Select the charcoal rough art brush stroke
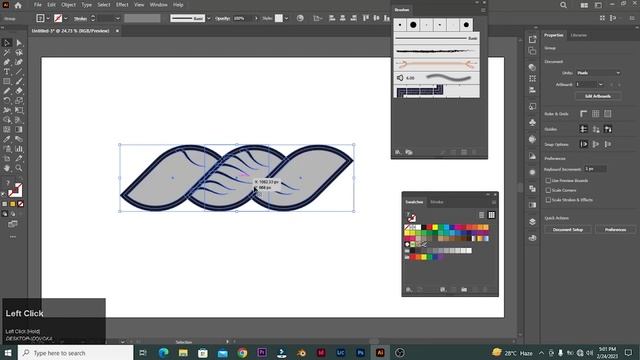Image resolution: width=640 pixels, height=360 pixels. (436, 51)
